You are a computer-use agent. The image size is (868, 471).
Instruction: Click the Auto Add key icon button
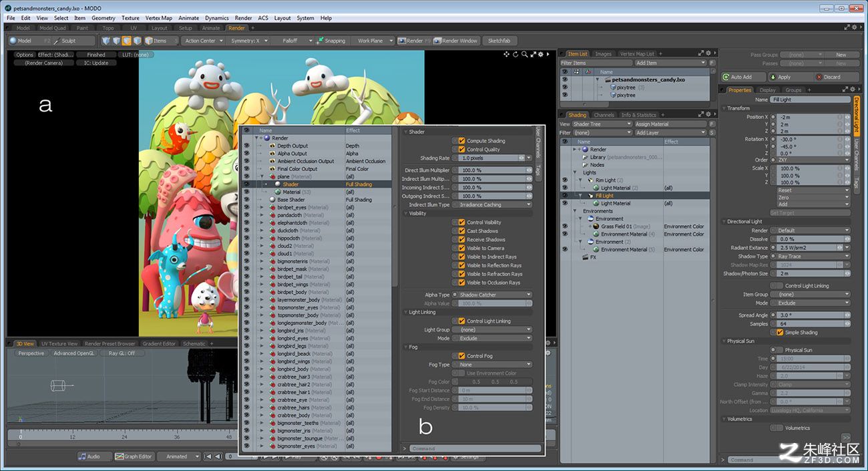pyautogui.click(x=726, y=77)
